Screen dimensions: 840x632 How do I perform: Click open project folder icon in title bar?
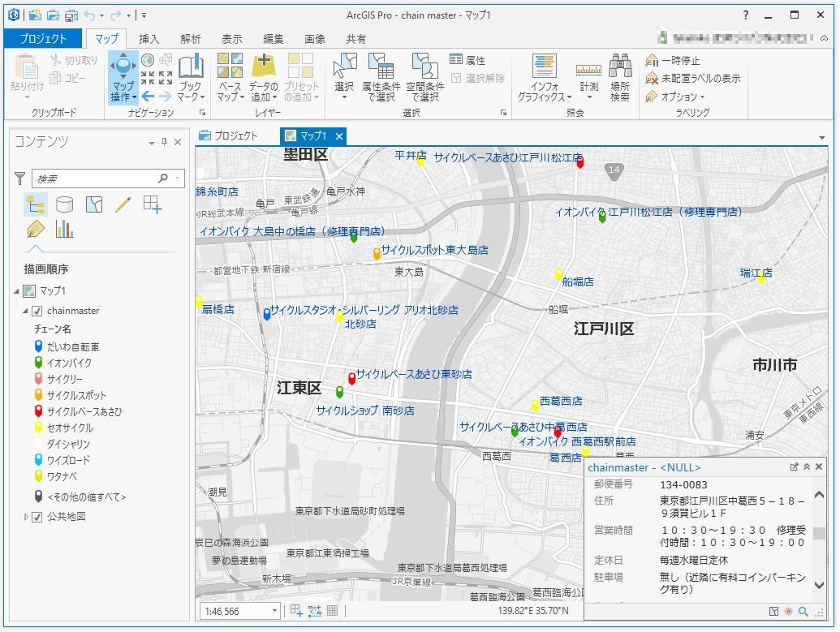click(53, 15)
